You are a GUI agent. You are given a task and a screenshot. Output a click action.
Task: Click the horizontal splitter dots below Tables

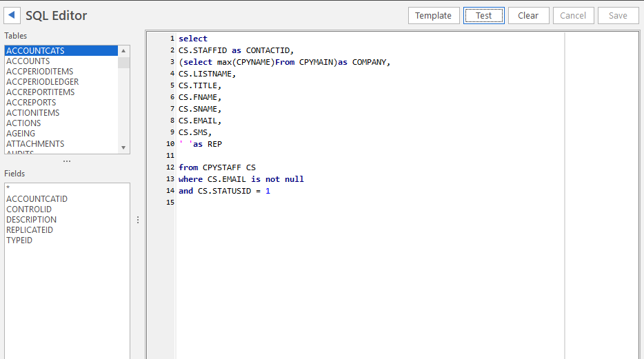pos(67,161)
